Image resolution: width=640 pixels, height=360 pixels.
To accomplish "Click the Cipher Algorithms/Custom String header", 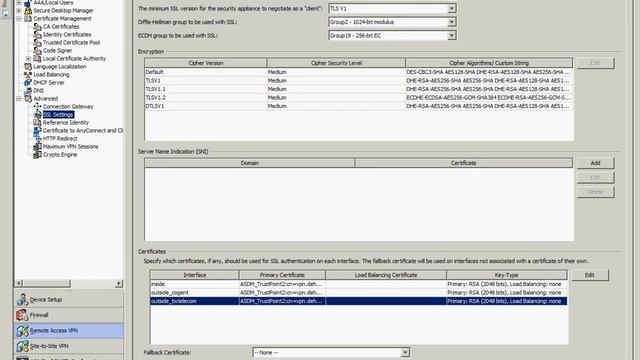I will click(x=489, y=63).
